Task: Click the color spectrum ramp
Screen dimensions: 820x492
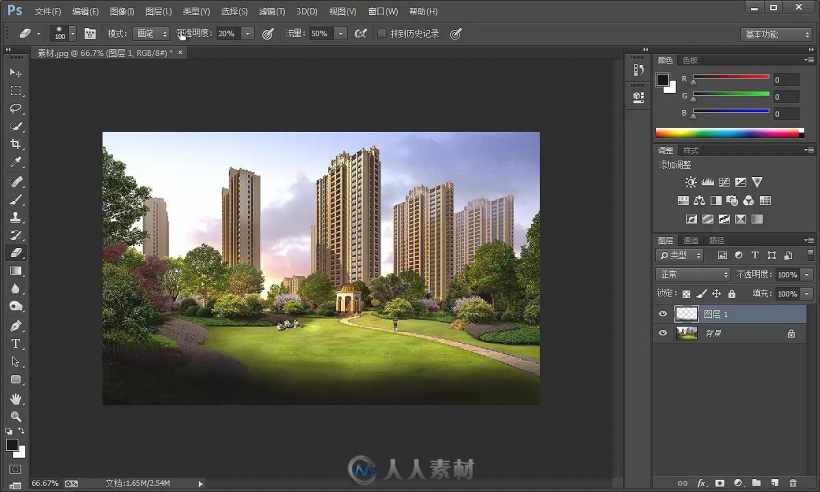Action: (730, 133)
